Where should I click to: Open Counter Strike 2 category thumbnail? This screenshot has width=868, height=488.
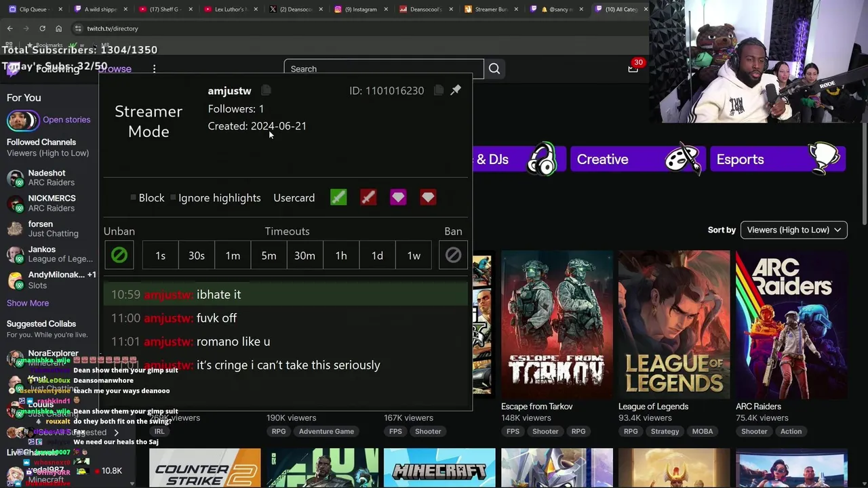click(205, 468)
